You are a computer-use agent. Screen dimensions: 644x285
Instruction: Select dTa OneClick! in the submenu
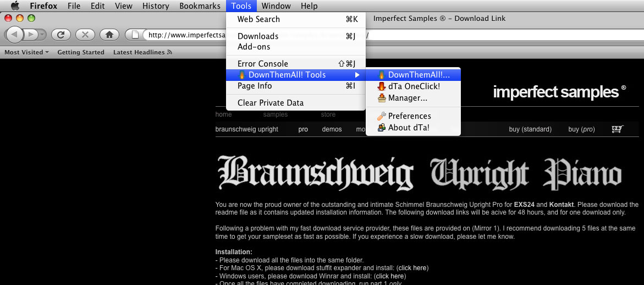pos(413,86)
